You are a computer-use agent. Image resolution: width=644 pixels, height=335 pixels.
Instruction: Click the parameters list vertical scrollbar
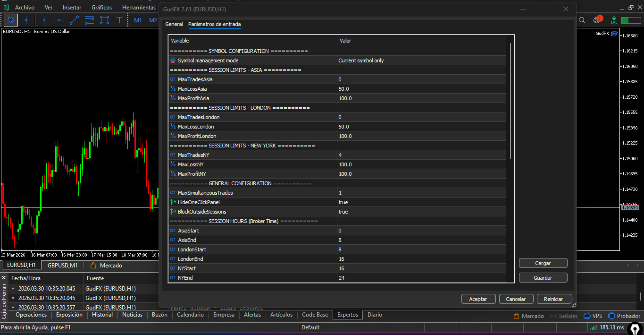pyautogui.click(x=510, y=101)
